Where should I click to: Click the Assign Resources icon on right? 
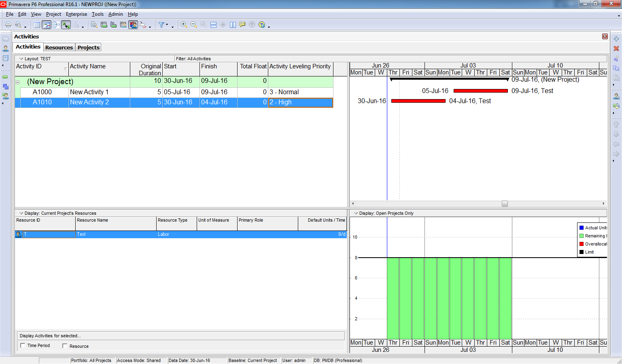coord(616,96)
